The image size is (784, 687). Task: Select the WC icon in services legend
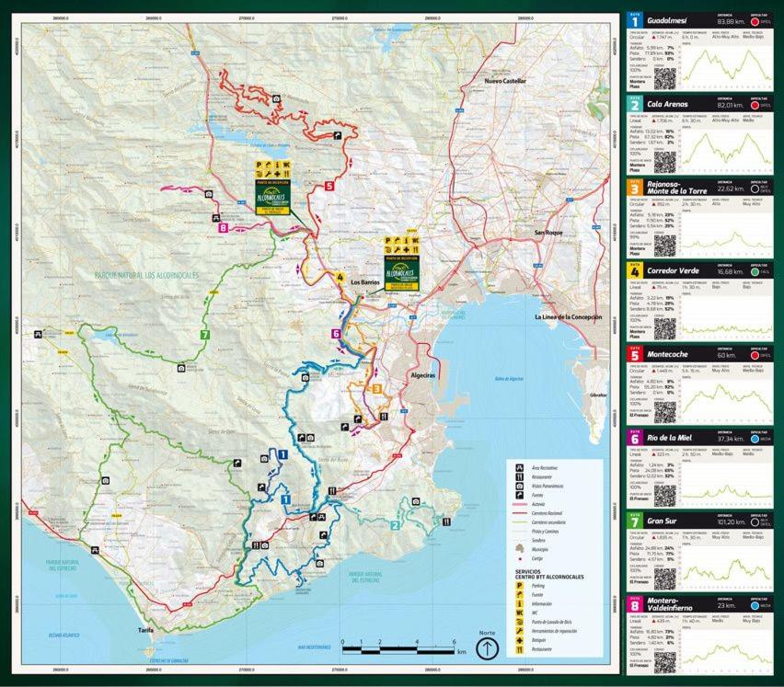point(520,612)
